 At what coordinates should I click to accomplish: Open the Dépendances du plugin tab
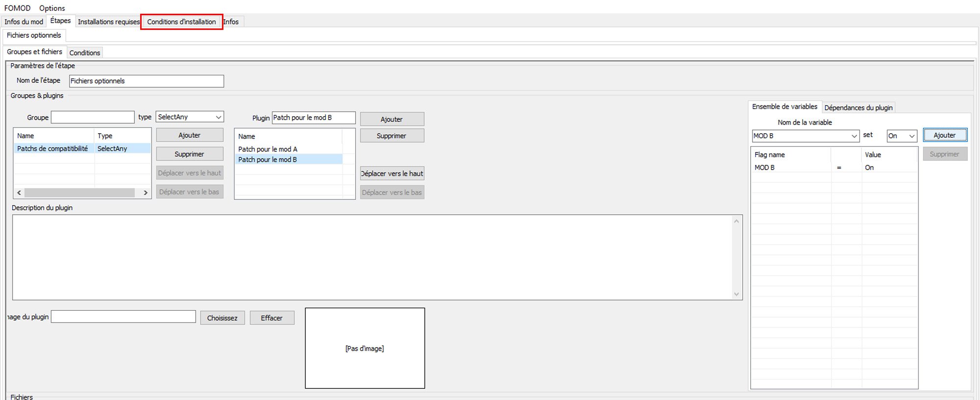click(858, 108)
